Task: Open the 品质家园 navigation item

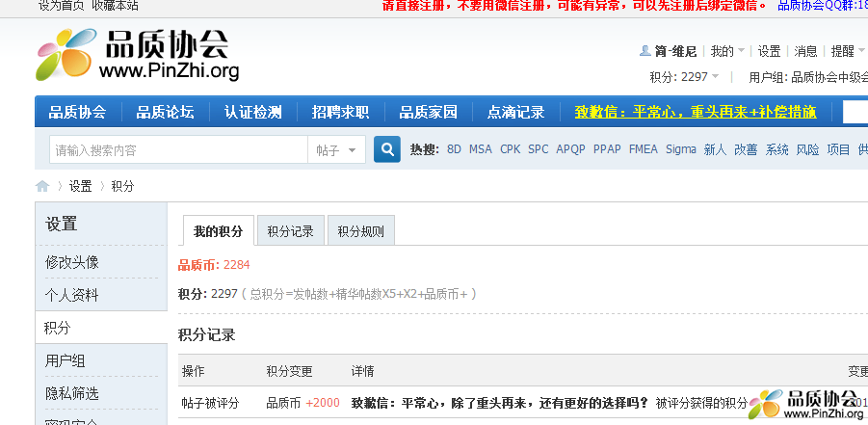Action: [429, 112]
